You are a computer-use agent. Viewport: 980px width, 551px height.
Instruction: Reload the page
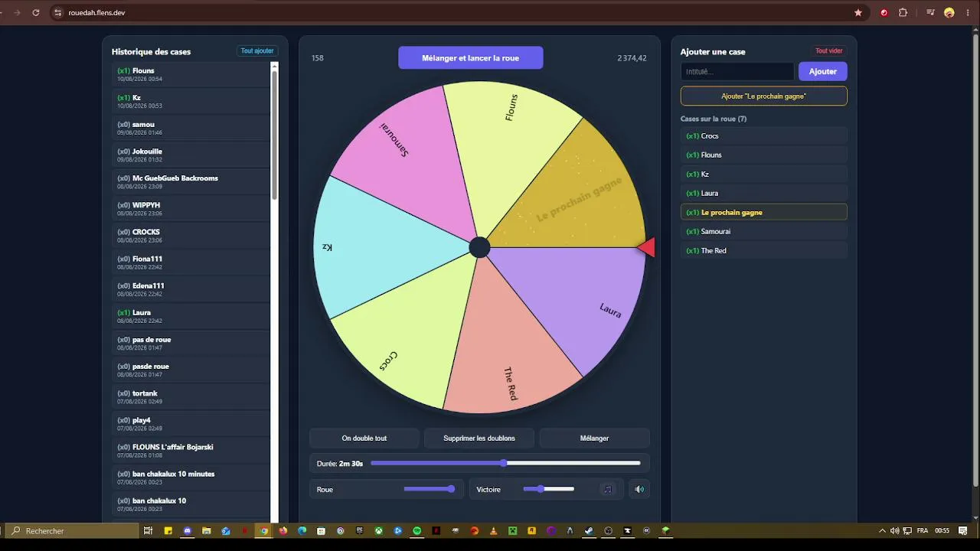coord(36,13)
